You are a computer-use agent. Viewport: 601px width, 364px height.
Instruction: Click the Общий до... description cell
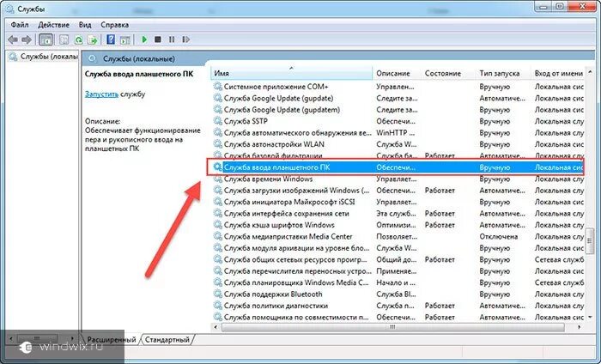click(396, 259)
